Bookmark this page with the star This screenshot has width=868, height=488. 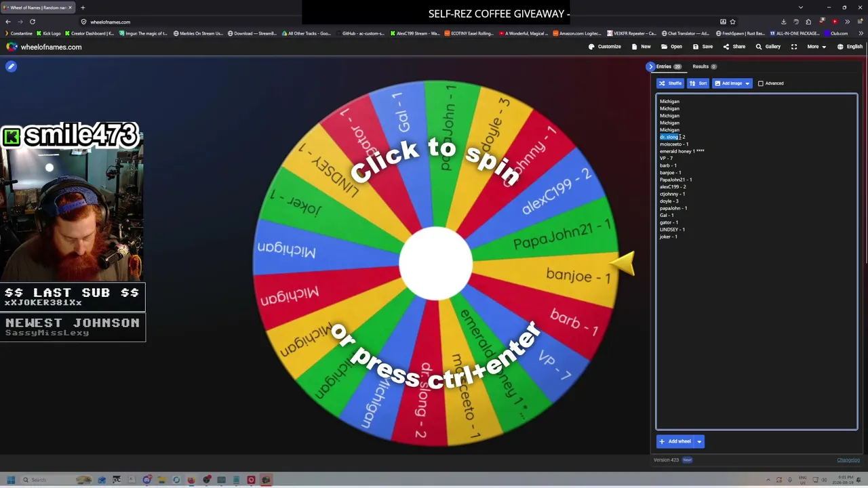tap(732, 22)
